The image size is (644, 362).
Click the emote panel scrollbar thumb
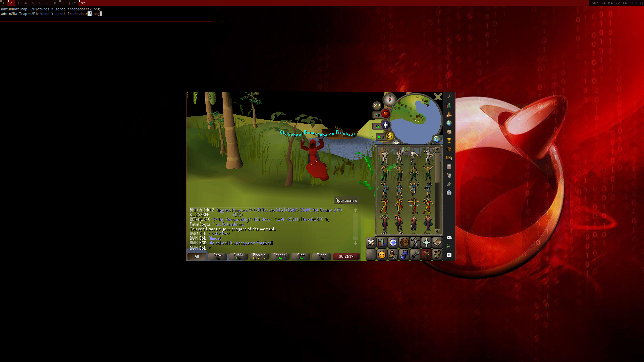[437, 167]
